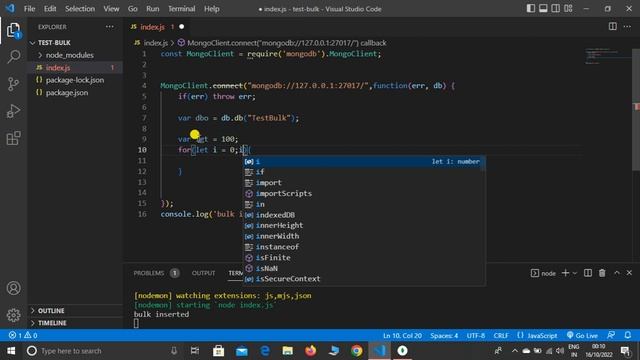The width and height of the screenshot is (640, 360).
Task: Open package-lock.json file
Action: pyautogui.click(x=75, y=80)
